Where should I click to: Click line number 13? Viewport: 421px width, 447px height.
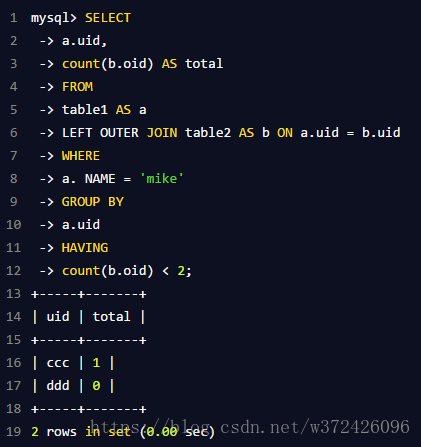(13, 294)
